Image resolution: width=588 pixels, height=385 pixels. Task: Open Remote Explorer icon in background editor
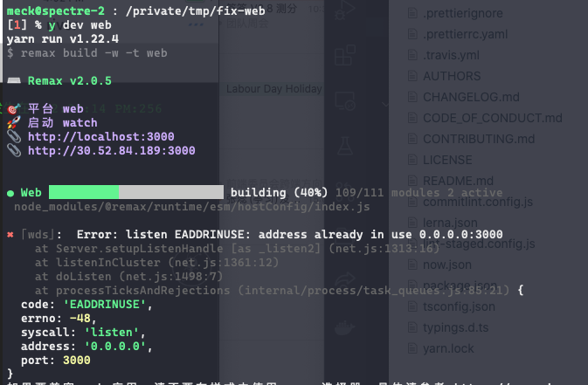[344, 101]
